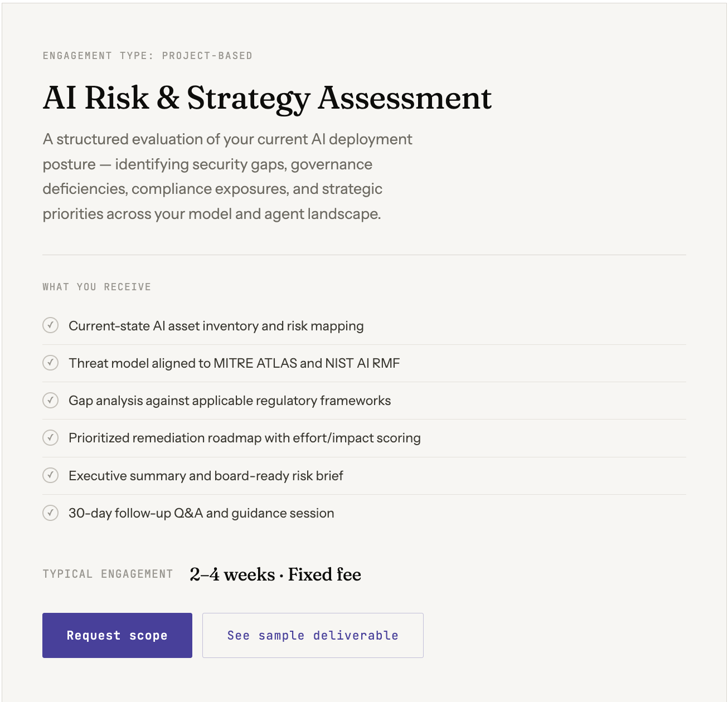
Task: Click Gap analysis against applicable regulatory frameworks text
Action: click(x=230, y=401)
